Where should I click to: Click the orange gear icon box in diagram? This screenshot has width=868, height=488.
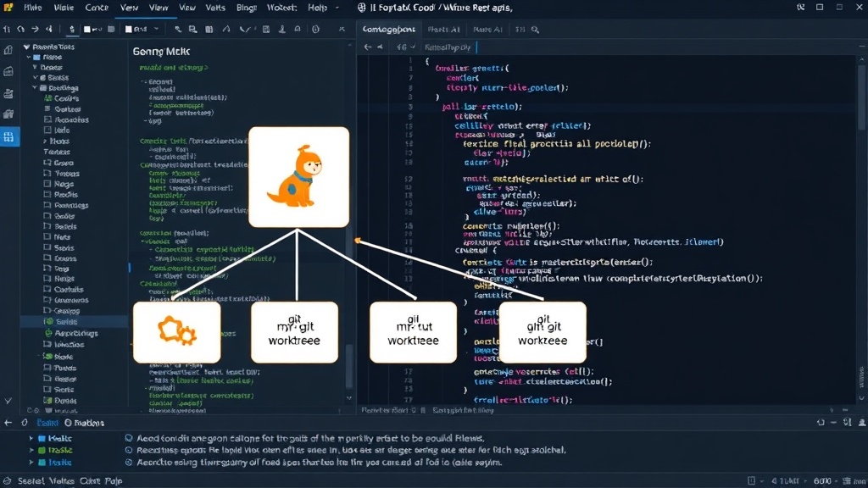pyautogui.click(x=176, y=332)
